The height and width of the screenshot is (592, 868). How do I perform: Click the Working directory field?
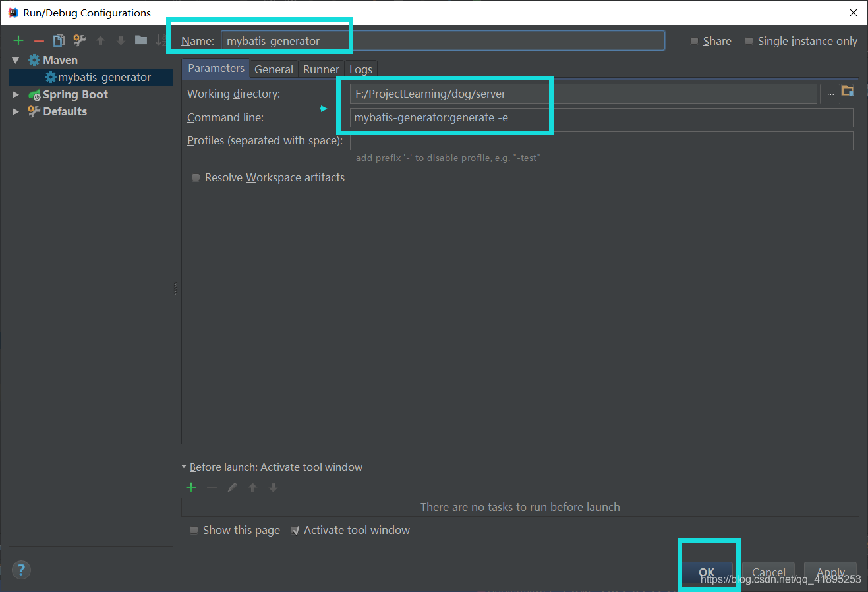tap(583, 94)
